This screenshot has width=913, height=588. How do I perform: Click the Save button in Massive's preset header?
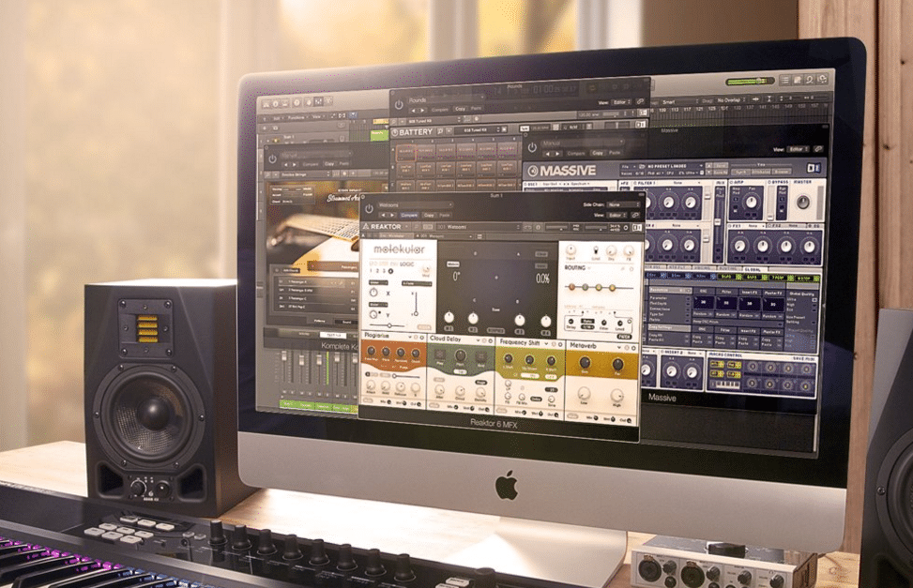coord(721,166)
